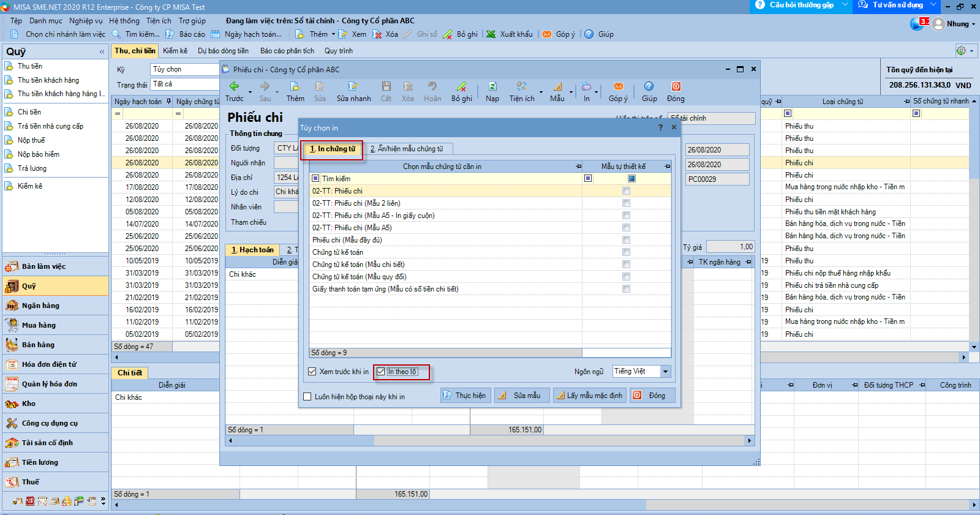Open the Ngân hàng module
Screen dimensions: 980x515
point(56,306)
